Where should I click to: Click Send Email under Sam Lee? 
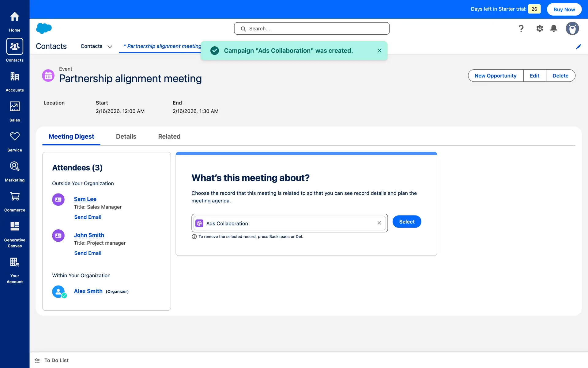point(88,217)
